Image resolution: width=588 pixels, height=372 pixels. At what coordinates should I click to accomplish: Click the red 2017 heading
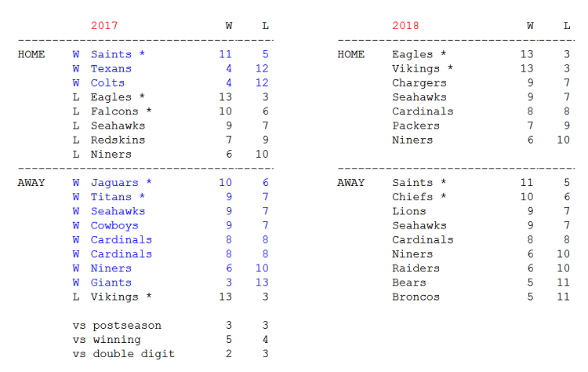point(104,26)
